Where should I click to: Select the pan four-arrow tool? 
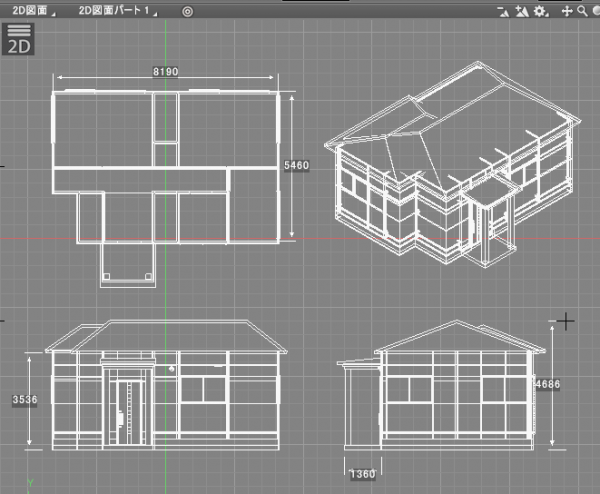coord(567,11)
